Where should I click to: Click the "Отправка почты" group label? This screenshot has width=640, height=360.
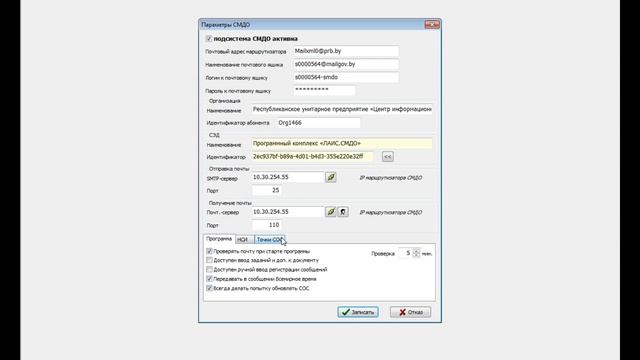pos(229,169)
